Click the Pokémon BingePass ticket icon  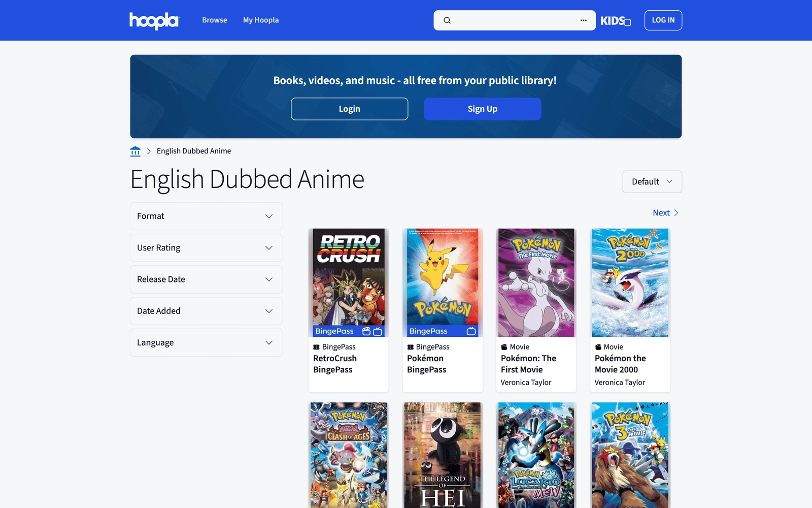coord(410,347)
